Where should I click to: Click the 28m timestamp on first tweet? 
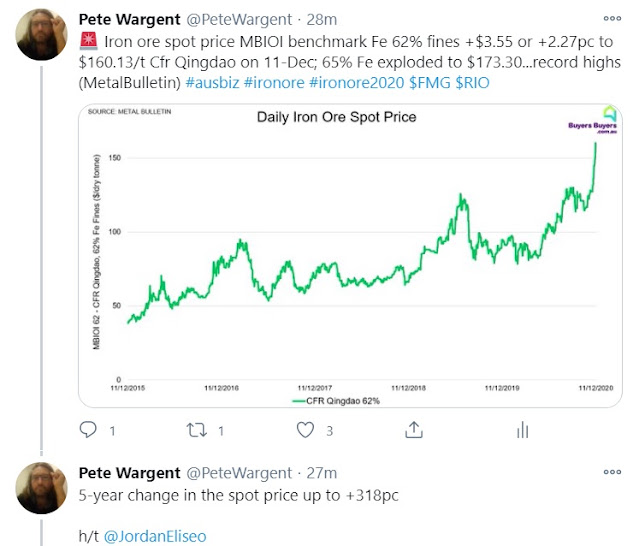pyautogui.click(x=322, y=19)
